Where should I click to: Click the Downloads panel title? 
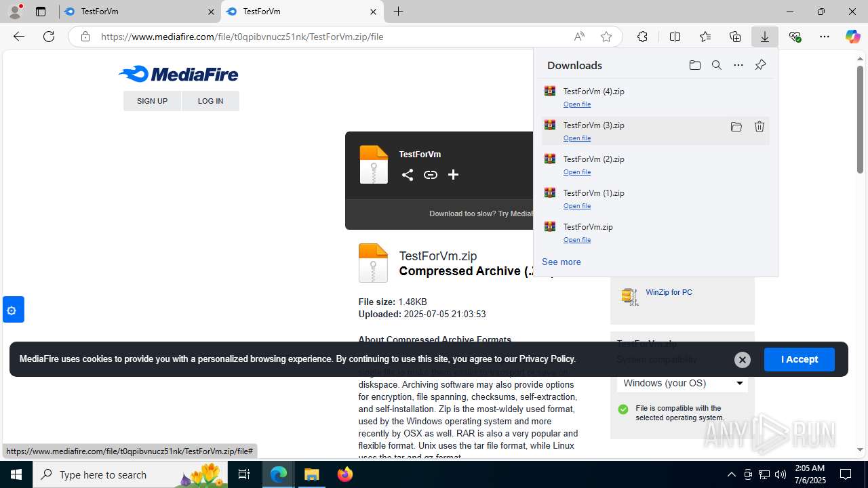click(x=574, y=65)
